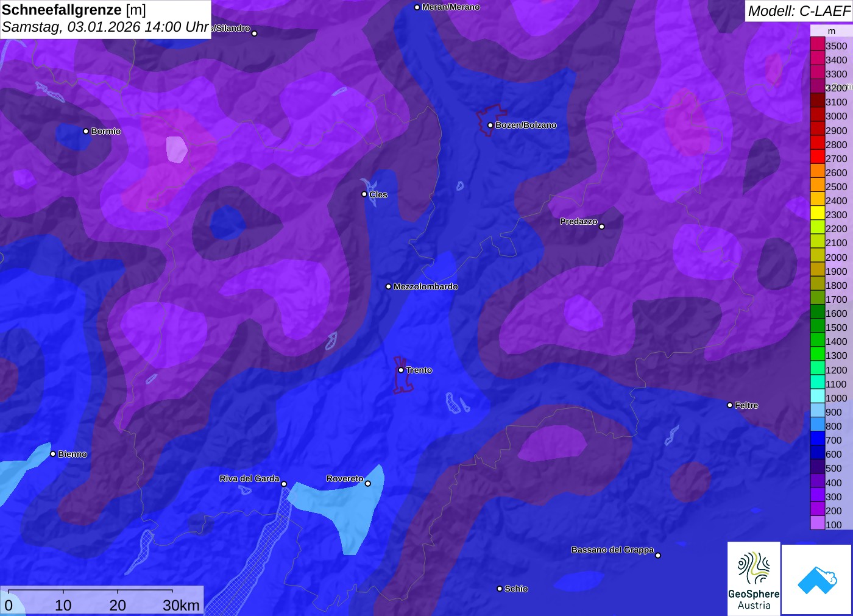Pick the 2700 m red legend swatch

point(818,158)
